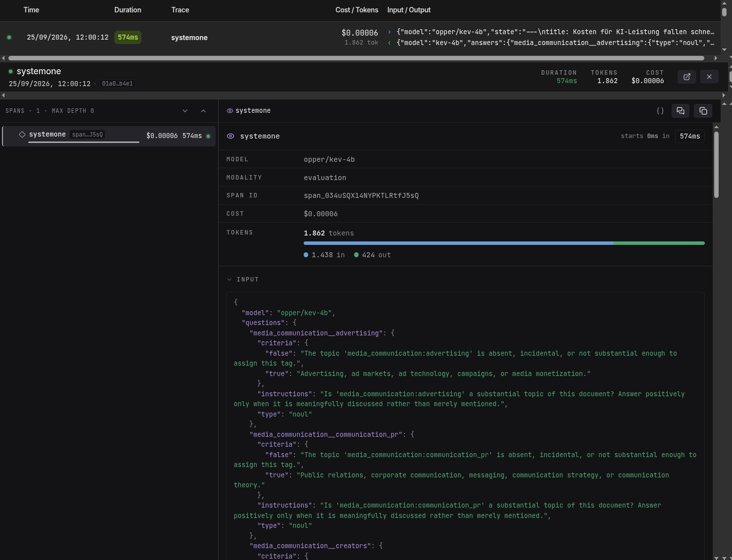Click the span ID value span_034uSQX14NYPKTLRtfJ5sQ

click(361, 195)
